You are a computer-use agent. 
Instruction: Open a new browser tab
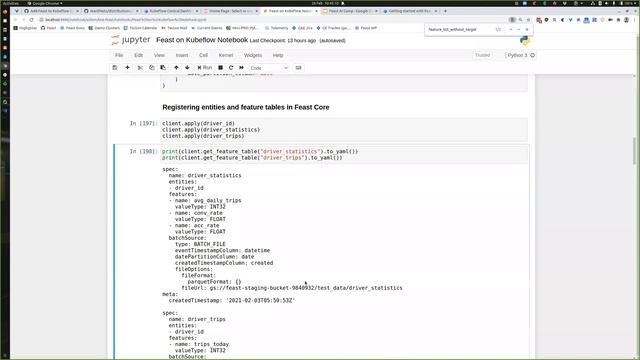445,11
